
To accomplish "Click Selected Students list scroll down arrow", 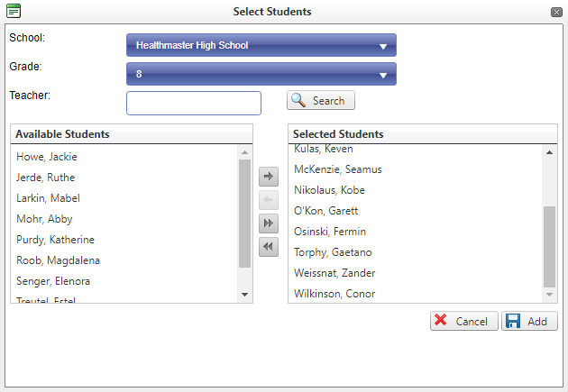I will pos(549,295).
